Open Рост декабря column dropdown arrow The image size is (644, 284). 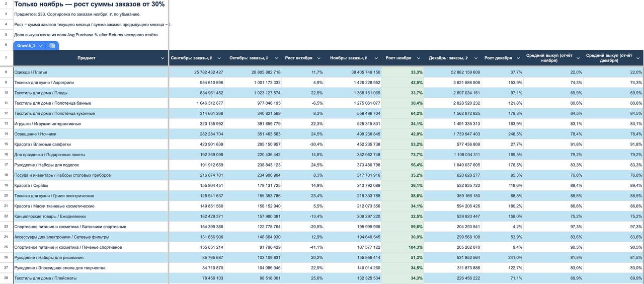pos(518,58)
